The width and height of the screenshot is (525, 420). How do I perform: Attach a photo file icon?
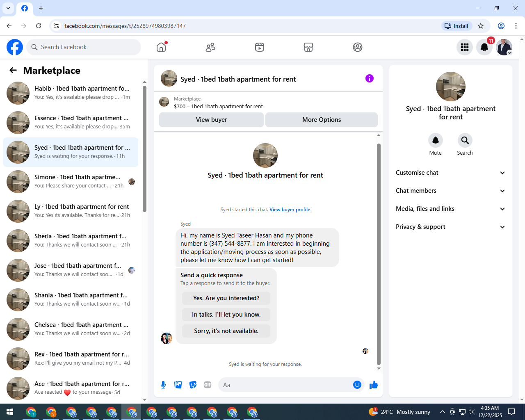click(x=178, y=385)
